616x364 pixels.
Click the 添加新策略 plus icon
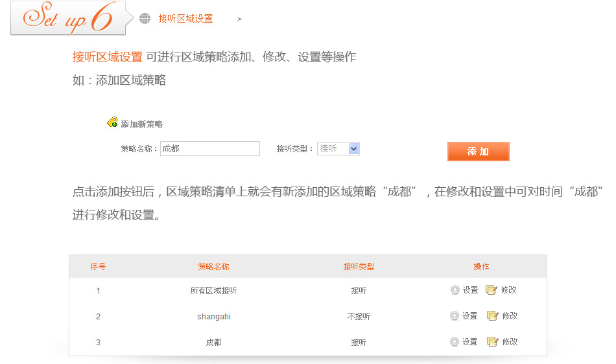(x=112, y=122)
